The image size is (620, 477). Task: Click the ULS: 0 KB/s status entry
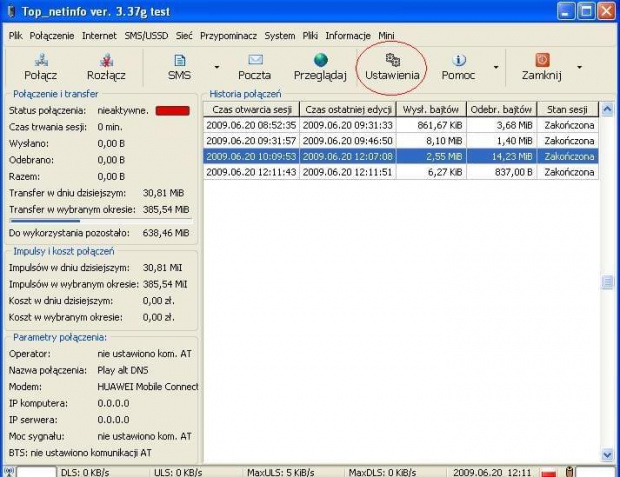(x=178, y=473)
